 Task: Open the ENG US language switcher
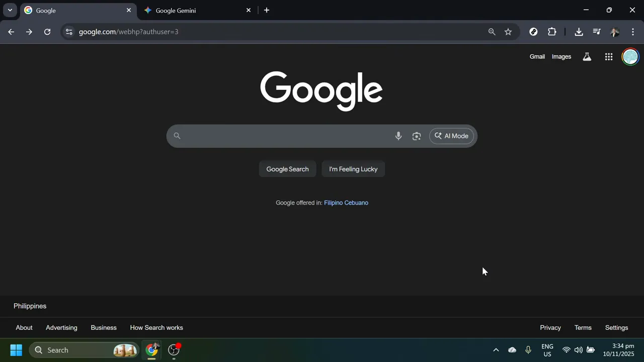click(x=547, y=350)
